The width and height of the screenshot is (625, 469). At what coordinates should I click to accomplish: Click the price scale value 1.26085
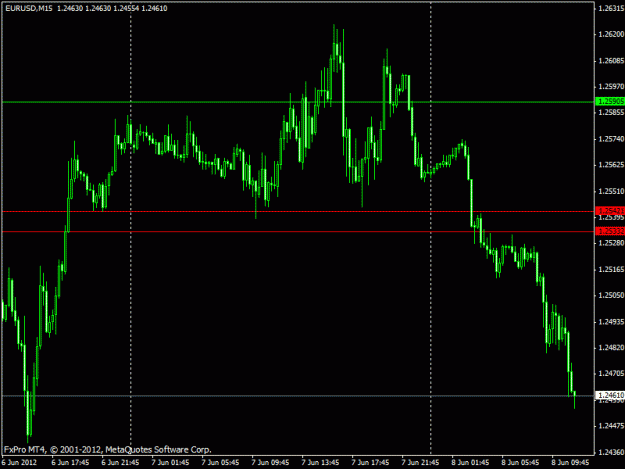click(611, 61)
